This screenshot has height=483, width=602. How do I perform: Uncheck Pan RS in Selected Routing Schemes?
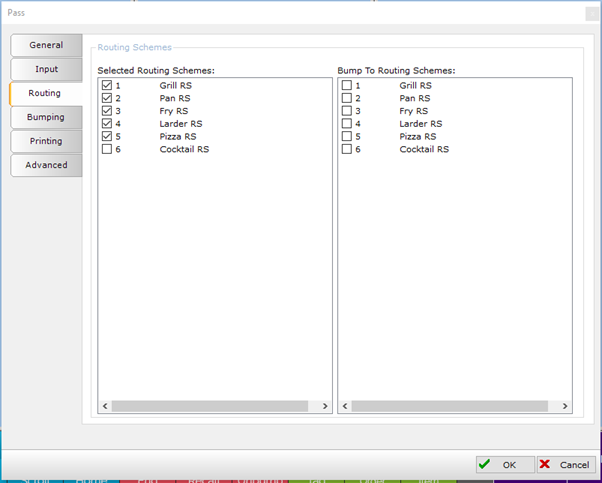[107, 99]
